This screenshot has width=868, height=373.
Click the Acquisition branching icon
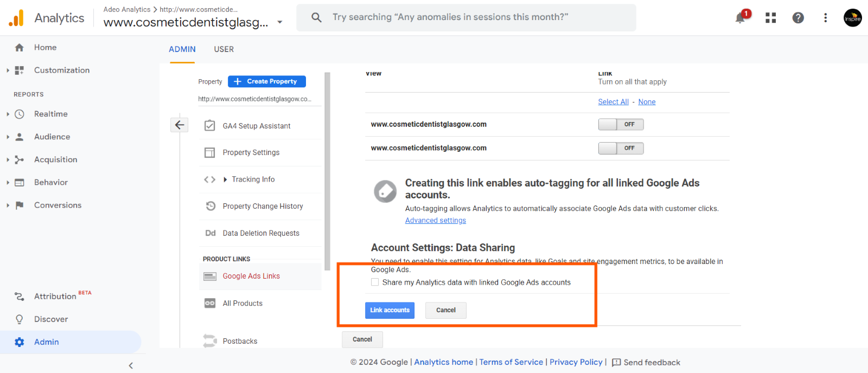click(x=20, y=160)
